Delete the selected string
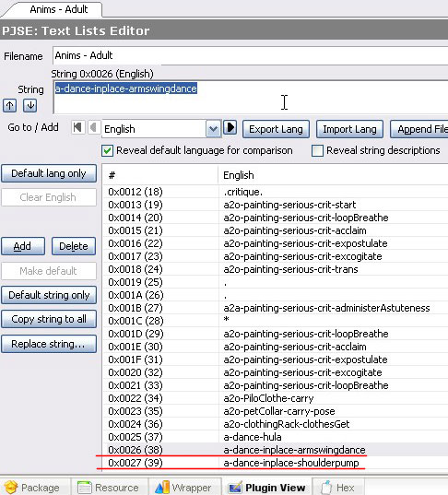 pos(74,246)
